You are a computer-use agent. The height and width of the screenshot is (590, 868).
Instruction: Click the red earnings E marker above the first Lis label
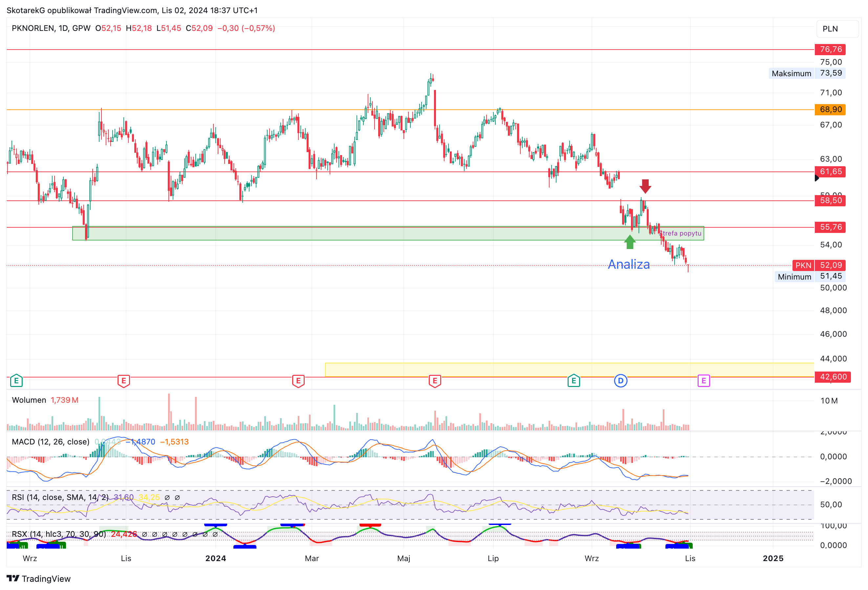(124, 381)
